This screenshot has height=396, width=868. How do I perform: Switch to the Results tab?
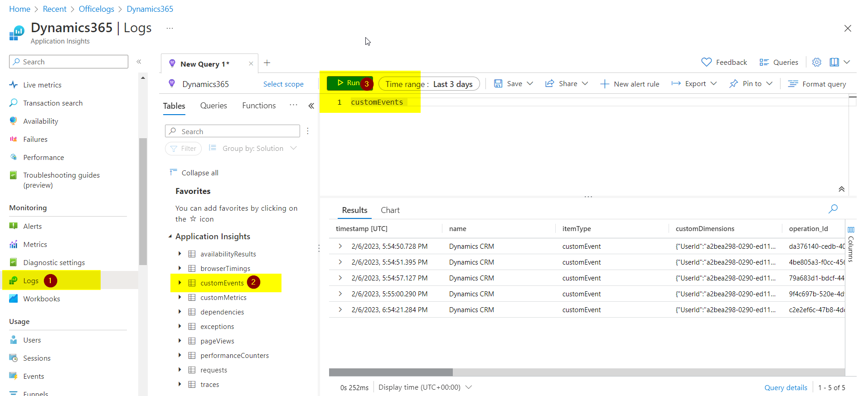(x=354, y=210)
